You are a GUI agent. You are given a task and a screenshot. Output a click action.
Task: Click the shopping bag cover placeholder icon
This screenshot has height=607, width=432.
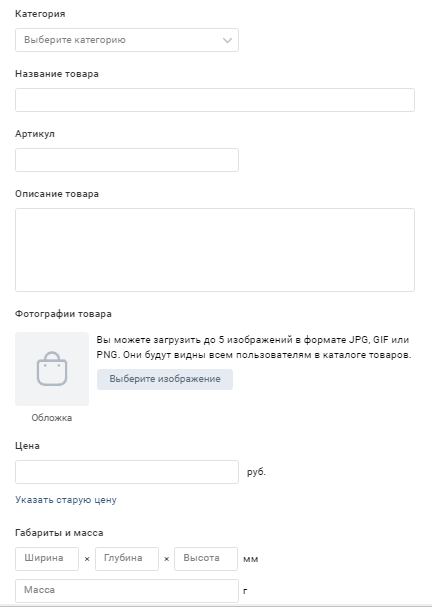tap(52, 369)
